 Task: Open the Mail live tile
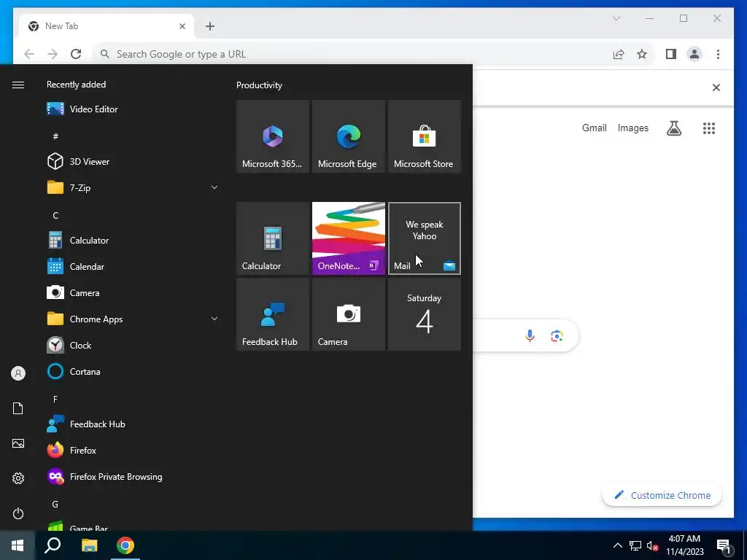click(425, 238)
